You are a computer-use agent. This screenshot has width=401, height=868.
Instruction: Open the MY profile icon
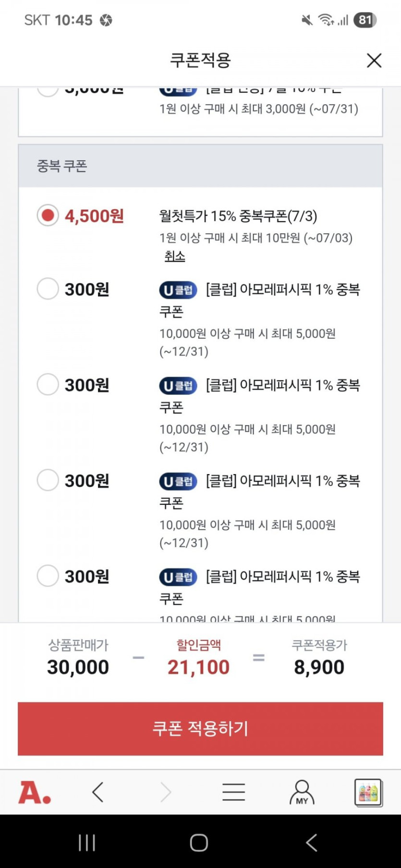(x=302, y=792)
